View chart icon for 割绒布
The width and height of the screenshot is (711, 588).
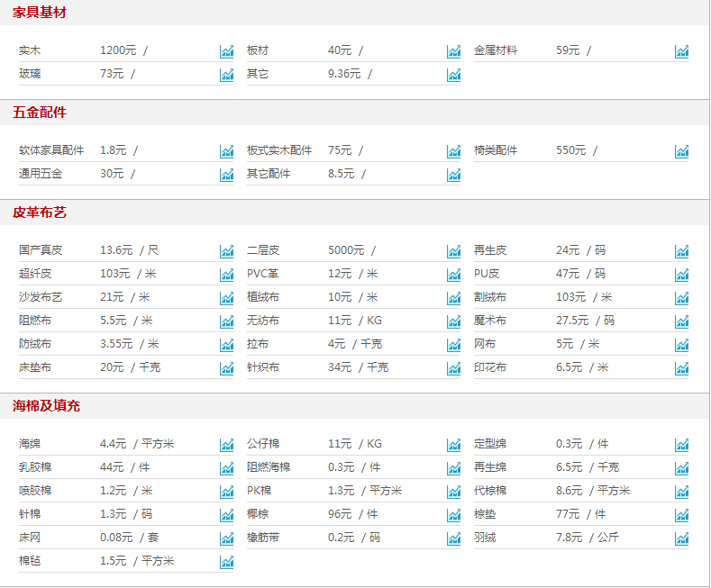[681, 299]
